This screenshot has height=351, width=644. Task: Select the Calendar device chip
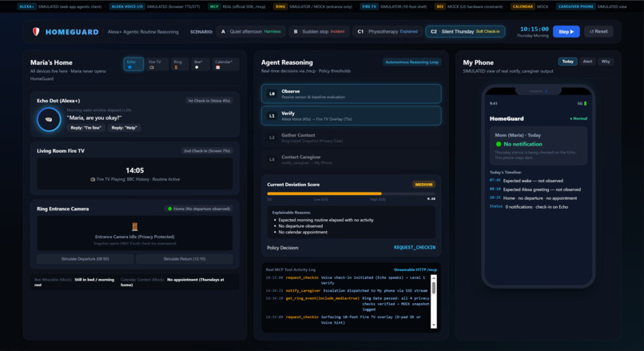(225, 64)
